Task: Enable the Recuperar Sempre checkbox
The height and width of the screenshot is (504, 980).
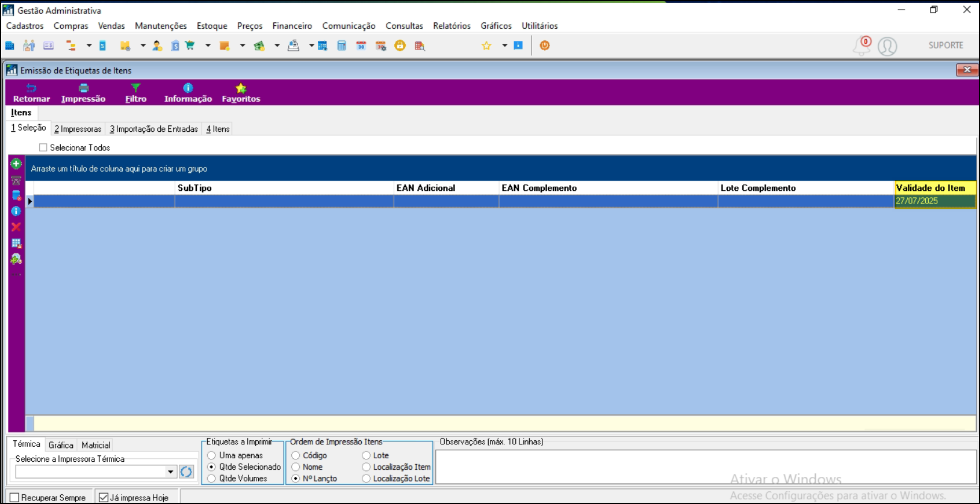Action: [15, 498]
